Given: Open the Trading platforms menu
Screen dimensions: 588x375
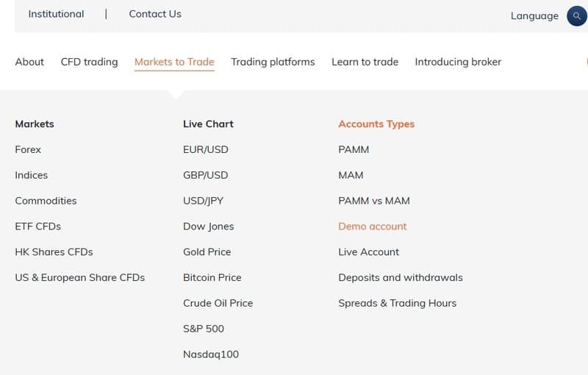Looking at the screenshot, I should click(x=273, y=62).
